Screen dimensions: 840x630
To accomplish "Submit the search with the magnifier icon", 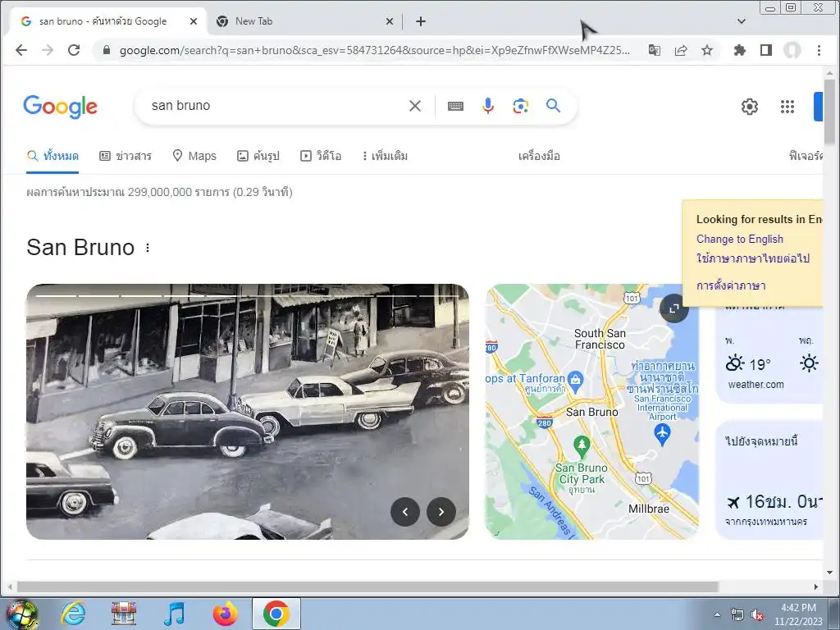I will [x=553, y=106].
